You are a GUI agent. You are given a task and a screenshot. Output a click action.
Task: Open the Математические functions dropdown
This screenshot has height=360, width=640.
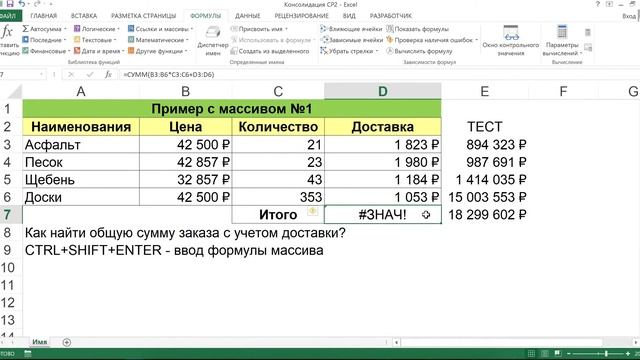pos(158,40)
